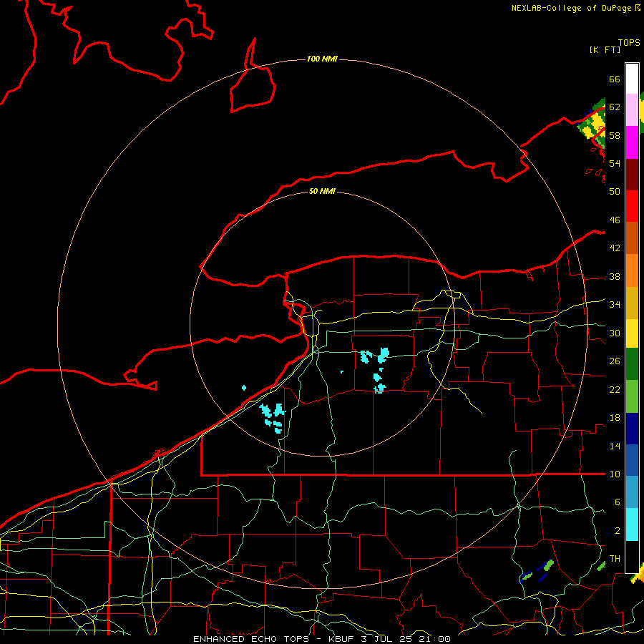Click the '[K FT]' units label
Screen dimensions: 644x644
605,49
